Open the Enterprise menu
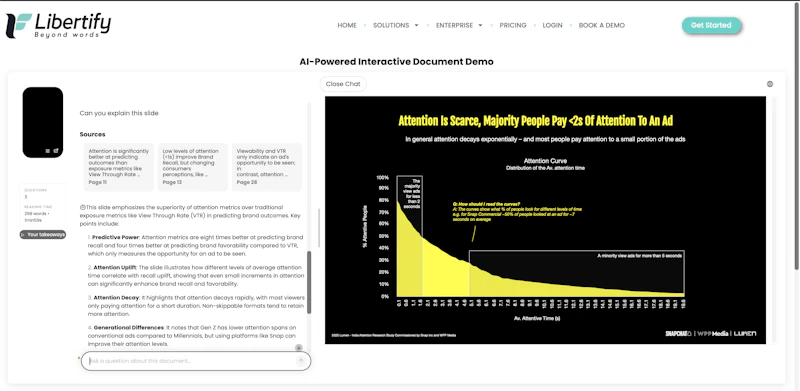Image resolution: width=800 pixels, height=391 pixels. (454, 26)
